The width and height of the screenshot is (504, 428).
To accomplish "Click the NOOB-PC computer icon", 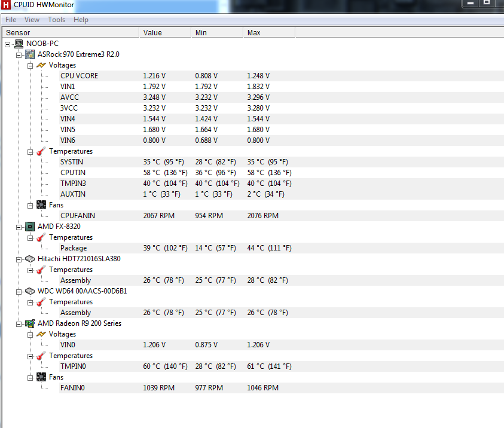I will click(x=19, y=44).
